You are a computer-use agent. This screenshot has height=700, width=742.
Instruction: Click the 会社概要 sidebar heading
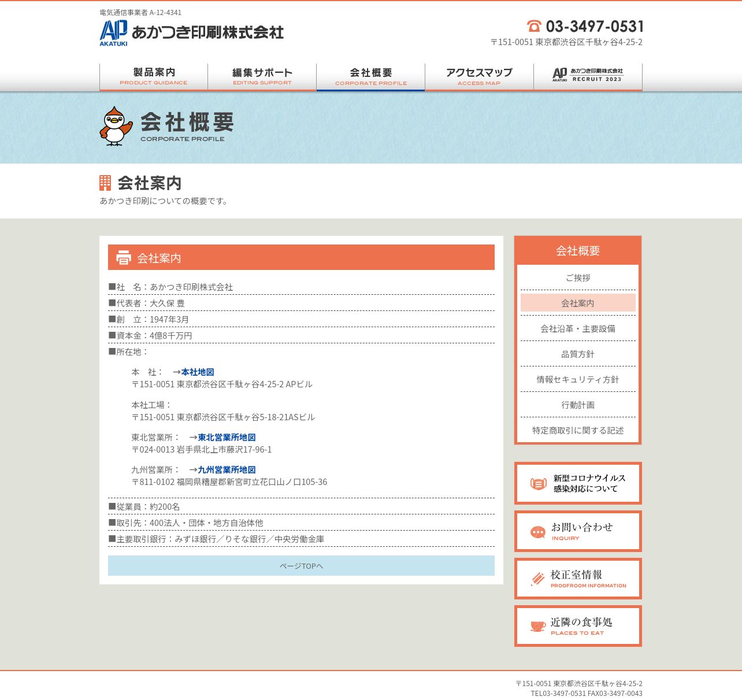click(578, 250)
